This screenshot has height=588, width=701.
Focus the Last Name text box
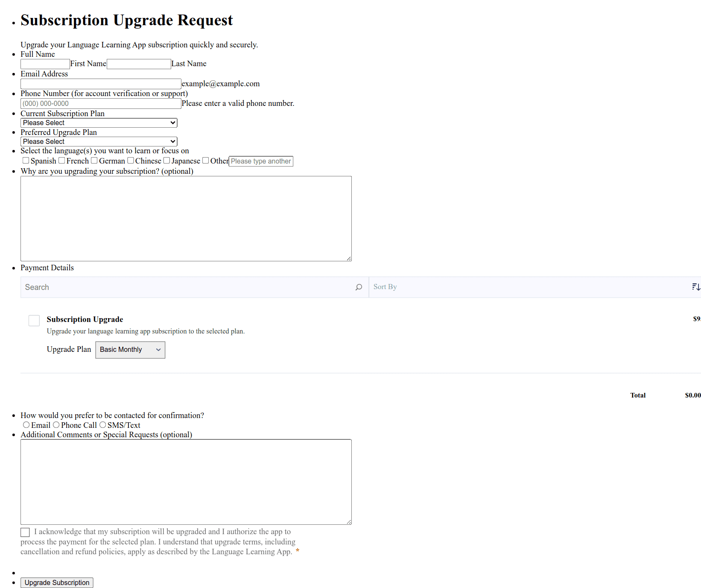pos(139,64)
